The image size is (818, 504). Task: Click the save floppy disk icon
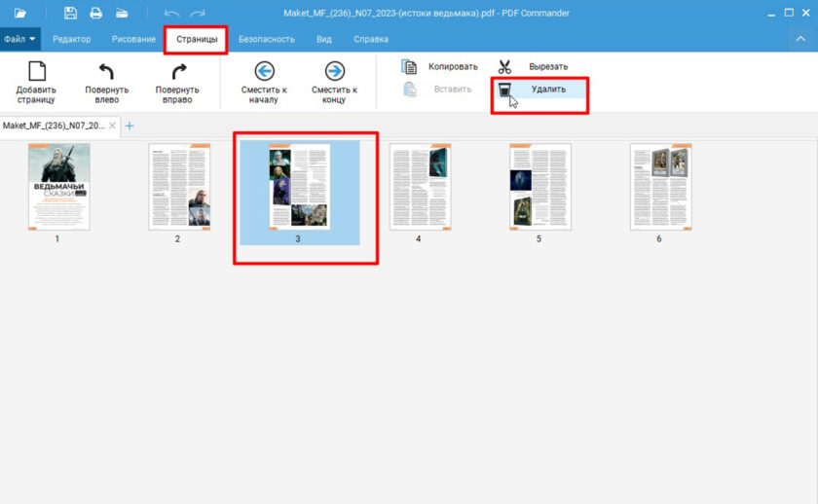(70, 13)
